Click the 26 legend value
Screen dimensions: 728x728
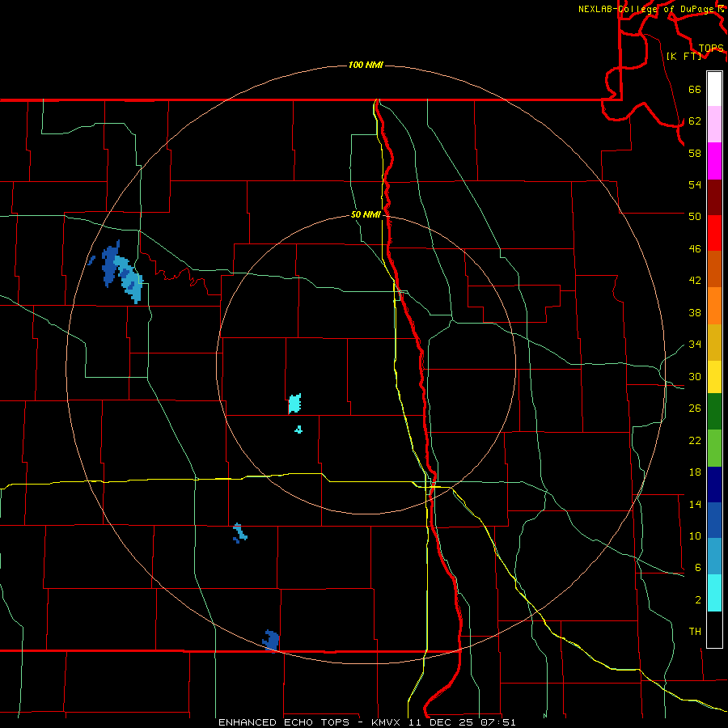[695, 408]
